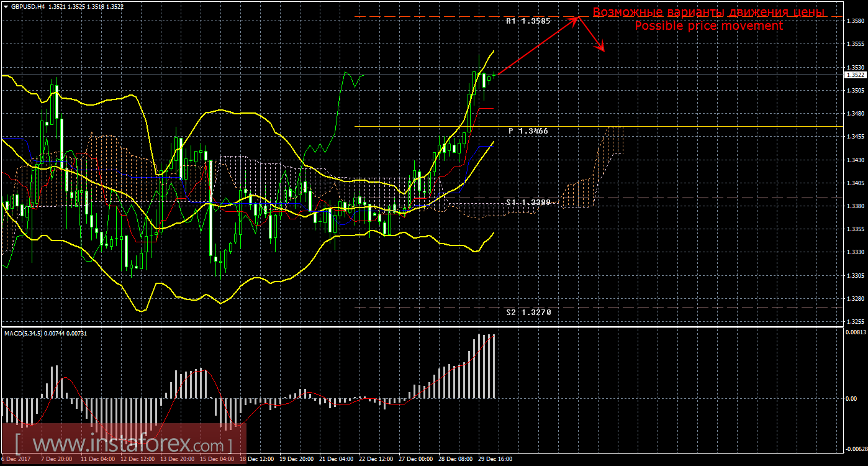Click the R1 1.3585 resistance label

[x=525, y=21]
